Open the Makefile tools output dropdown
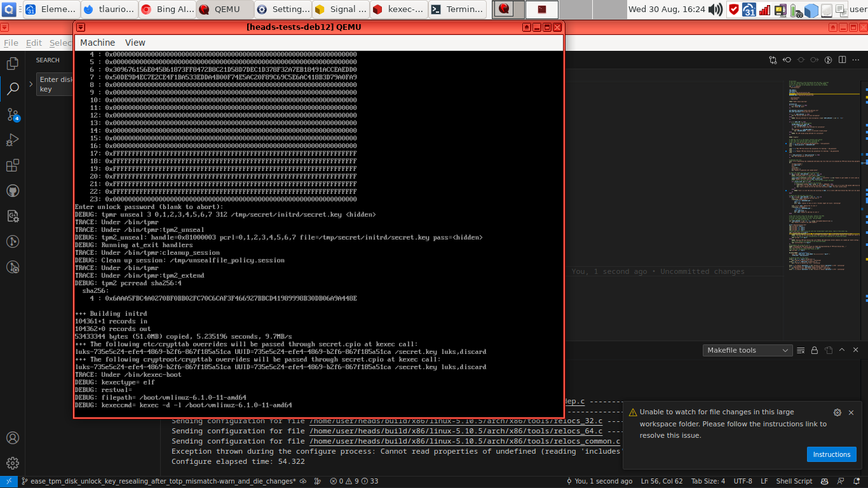The width and height of the screenshot is (868, 488). [x=747, y=350]
